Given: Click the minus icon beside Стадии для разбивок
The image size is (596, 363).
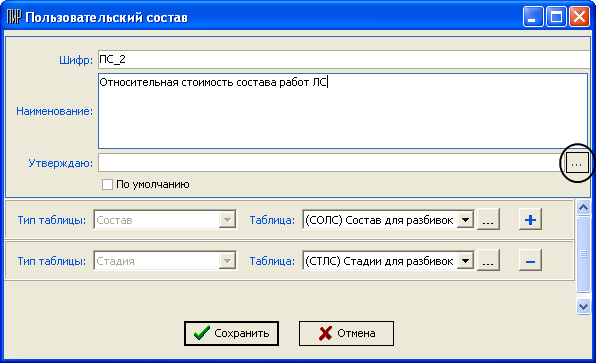Looking at the screenshot, I should 530,261.
